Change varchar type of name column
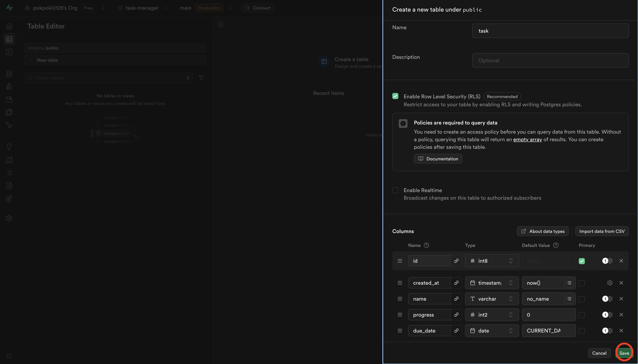638x364 pixels. click(x=492, y=299)
